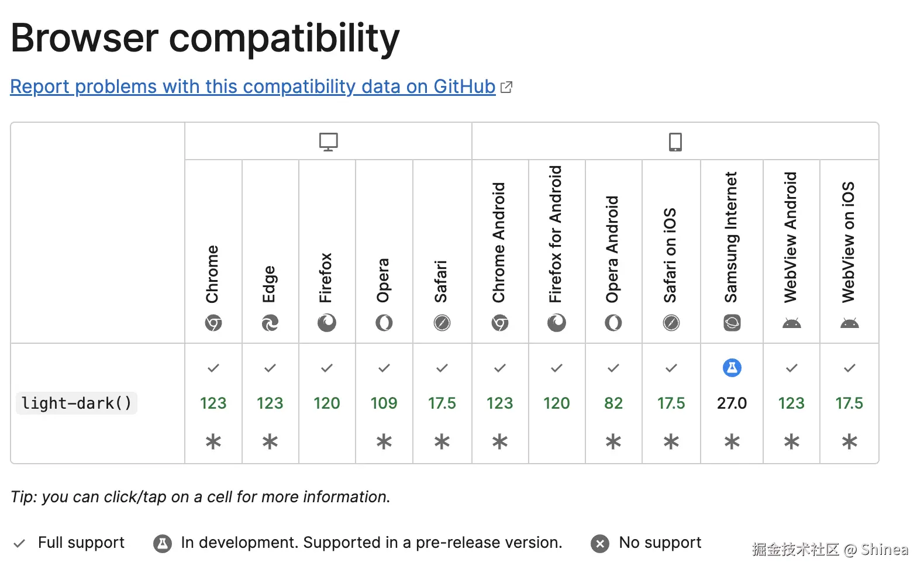Click the asterisk note under Opera 109
924x573 pixels.
(x=384, y=441)
